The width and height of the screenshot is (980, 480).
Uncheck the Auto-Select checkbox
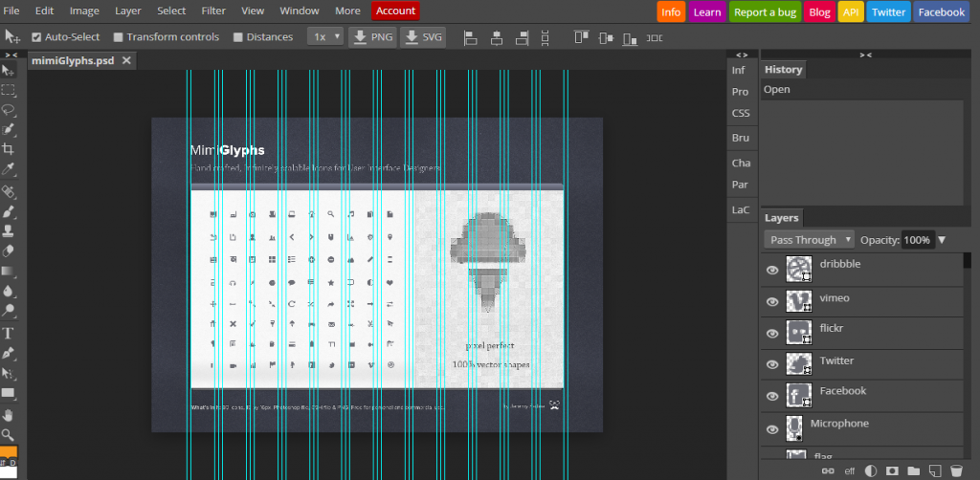pyautogui.click(x=36, y=37)
